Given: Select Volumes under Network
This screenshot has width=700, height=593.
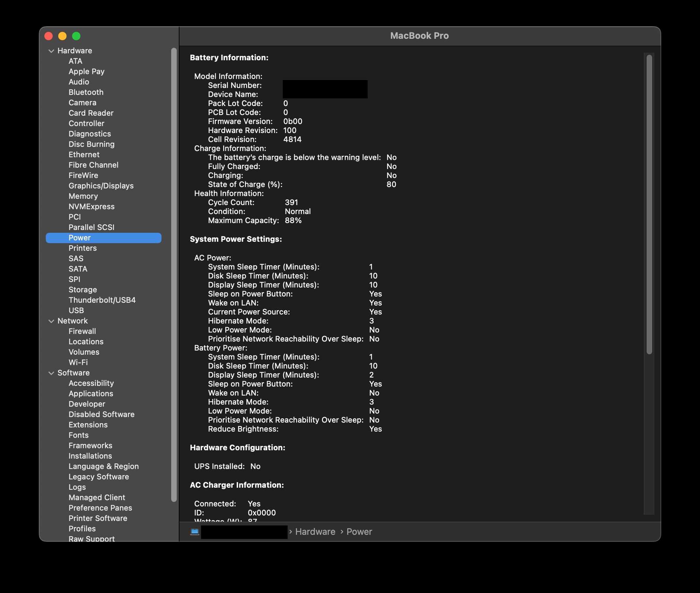Looking at the screenshot, I should (84, 352).
